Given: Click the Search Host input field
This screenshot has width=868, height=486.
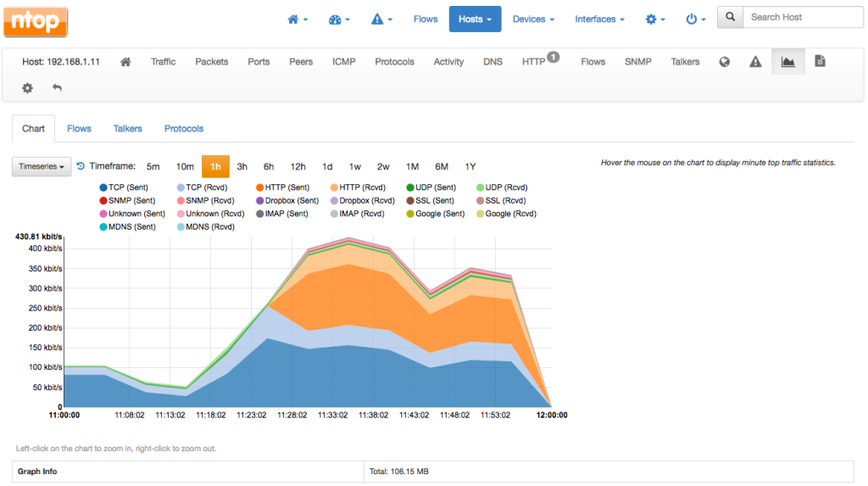Looking at the screenshot, I should click(803, 17).
